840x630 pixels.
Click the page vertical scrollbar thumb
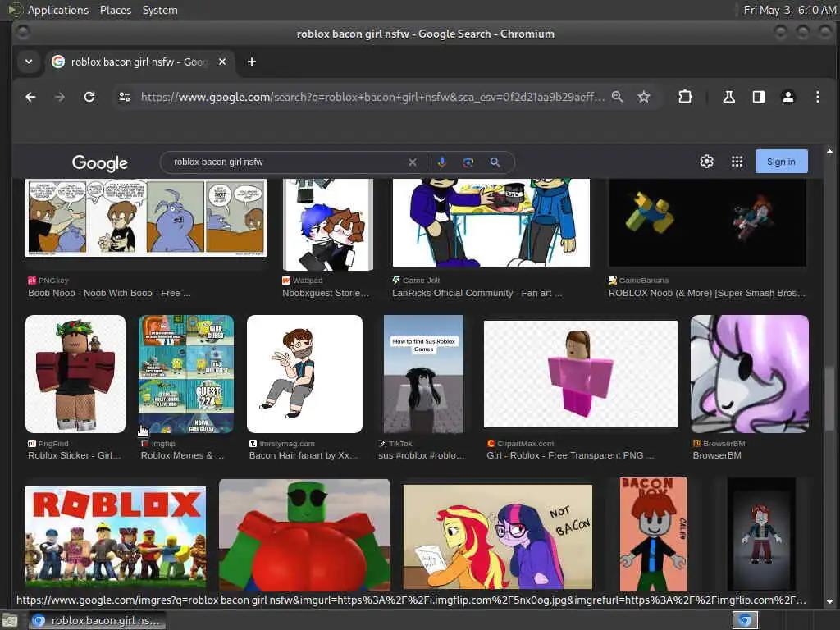829,399
